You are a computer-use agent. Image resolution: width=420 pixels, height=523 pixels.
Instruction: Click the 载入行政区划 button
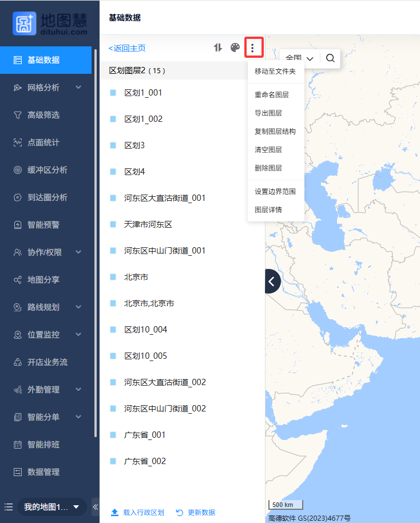tap(138, 513)
